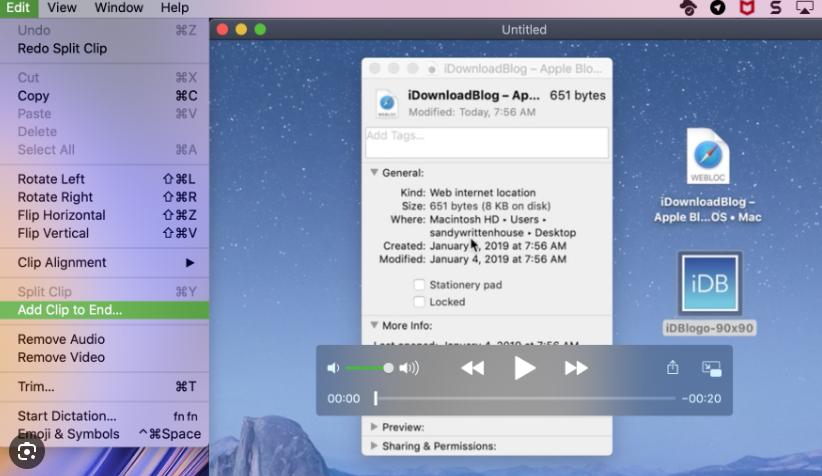Choose Remove Video

[105, 357]
